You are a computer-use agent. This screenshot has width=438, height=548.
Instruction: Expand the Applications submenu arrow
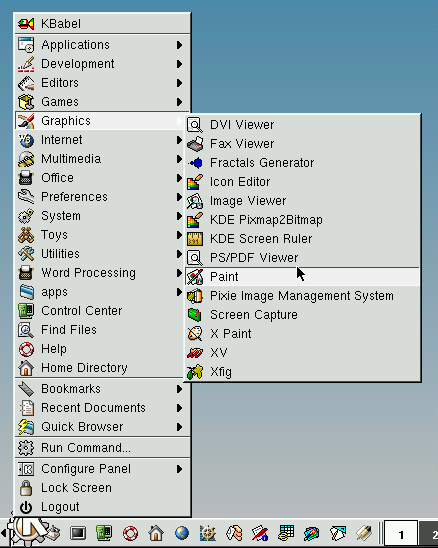click(x=179, y=45)
